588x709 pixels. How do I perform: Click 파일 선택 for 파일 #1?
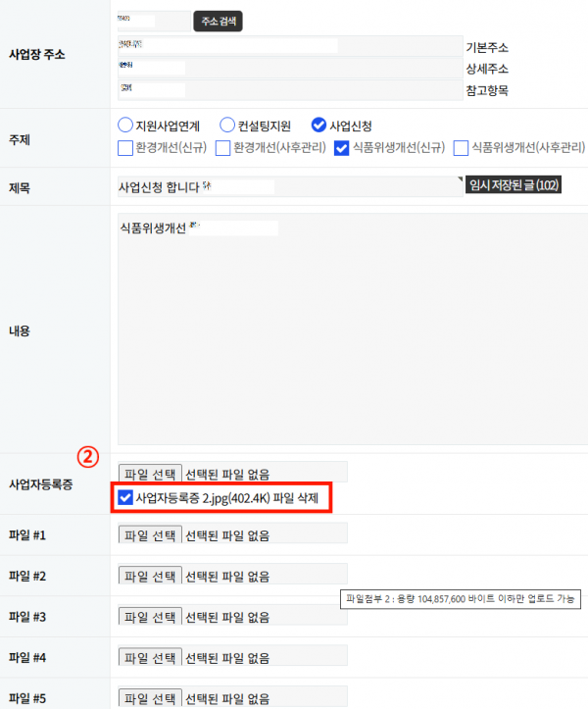(x=149, y=534)
